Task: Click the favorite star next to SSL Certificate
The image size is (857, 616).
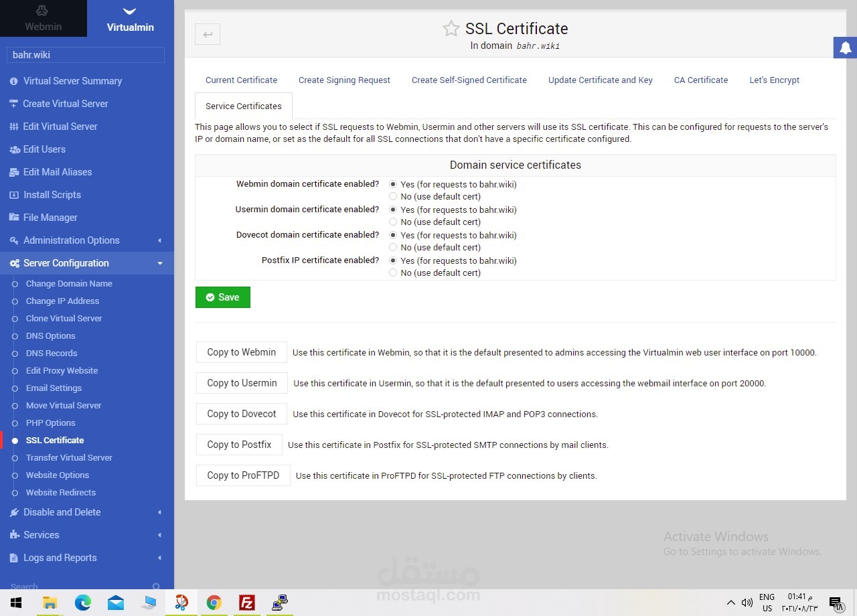Action: 451,29
